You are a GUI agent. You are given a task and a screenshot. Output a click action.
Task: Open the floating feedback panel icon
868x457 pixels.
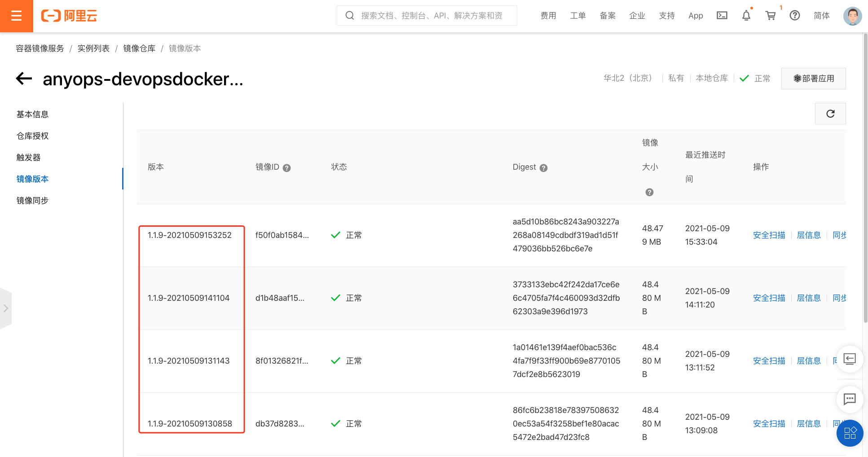pos(850,359)
